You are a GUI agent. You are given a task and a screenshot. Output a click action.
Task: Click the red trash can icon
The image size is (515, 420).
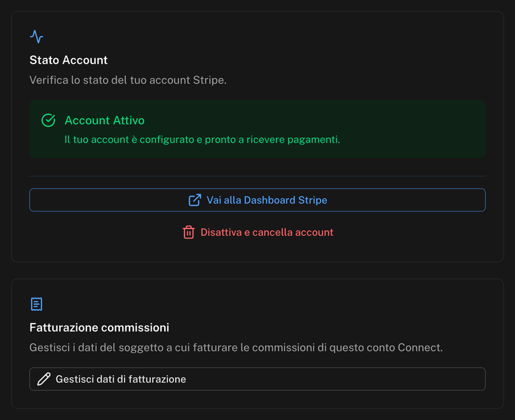(188, 232)
